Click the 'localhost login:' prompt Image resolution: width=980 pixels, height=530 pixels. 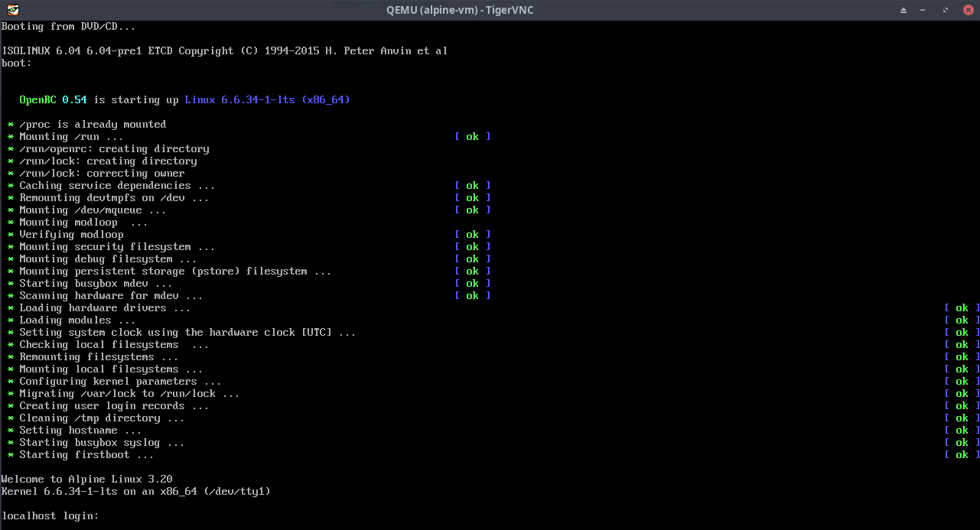(x=50, y=516)
